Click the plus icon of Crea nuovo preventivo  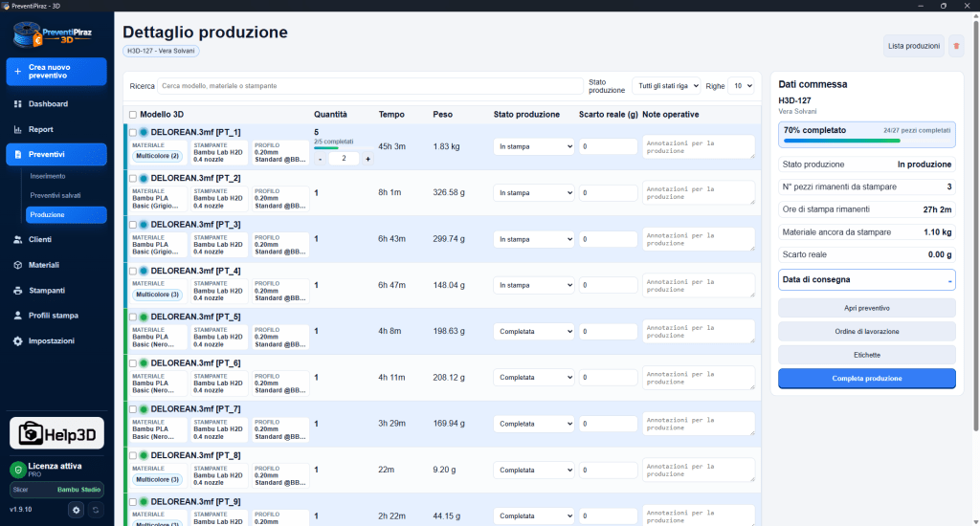pos(17,71)
